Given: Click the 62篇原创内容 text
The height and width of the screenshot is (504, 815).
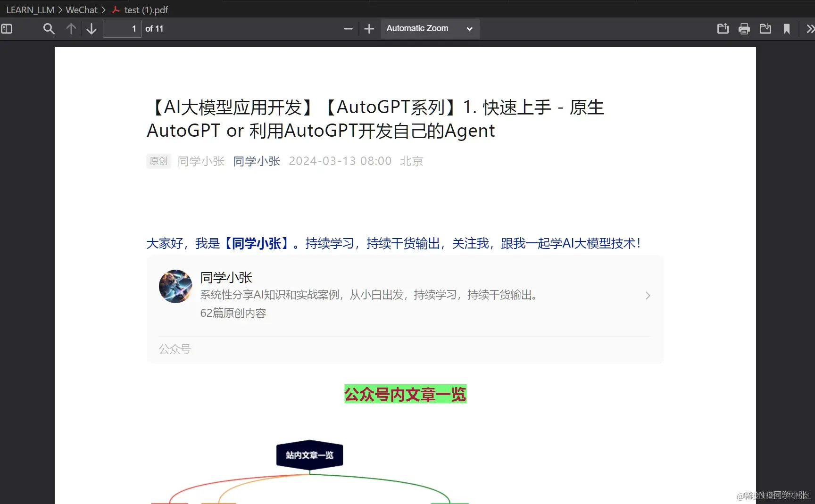Looking at the screenshot, I should pos(233,313).
